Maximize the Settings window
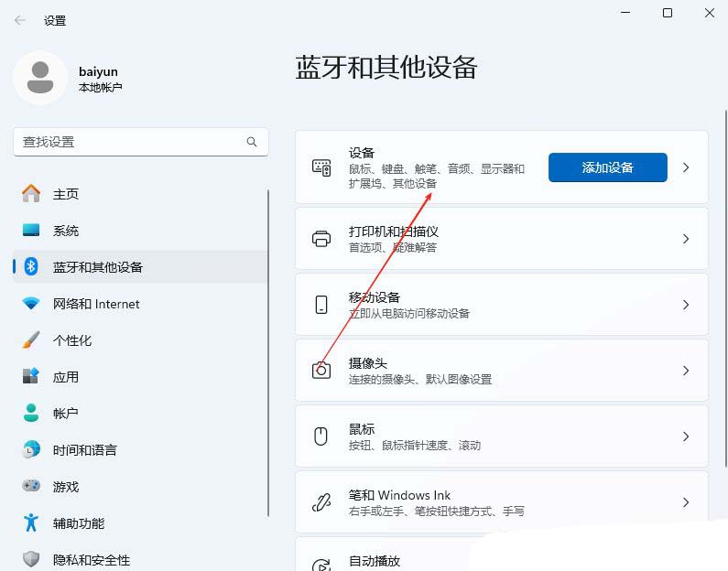728x571 pixels. tap(668, 13)
